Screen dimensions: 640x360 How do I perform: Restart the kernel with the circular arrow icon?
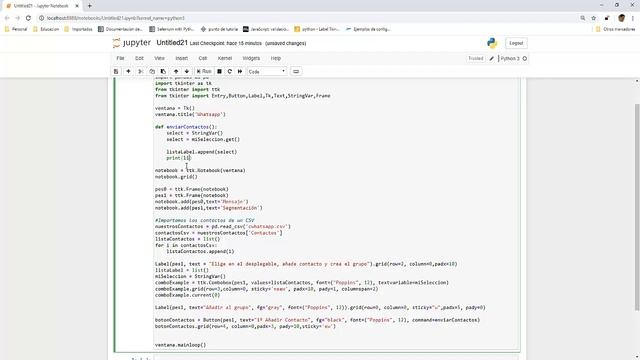pos(229,71)
